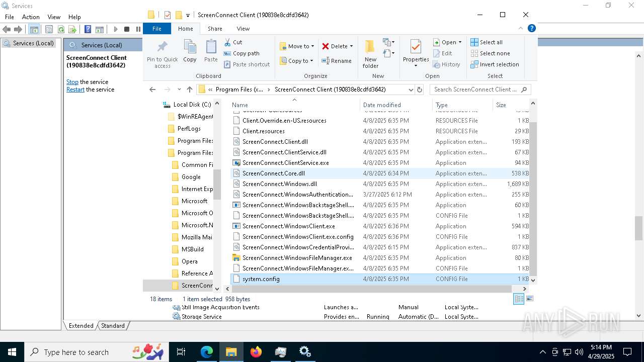Click the Rename button
The image size is (644, 362).
[337, 61]
